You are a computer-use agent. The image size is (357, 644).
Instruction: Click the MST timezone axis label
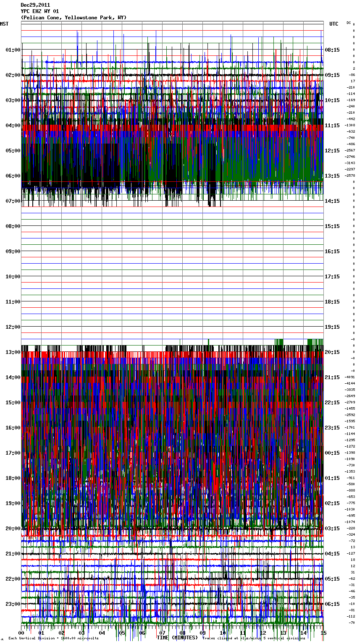(4, 24)
